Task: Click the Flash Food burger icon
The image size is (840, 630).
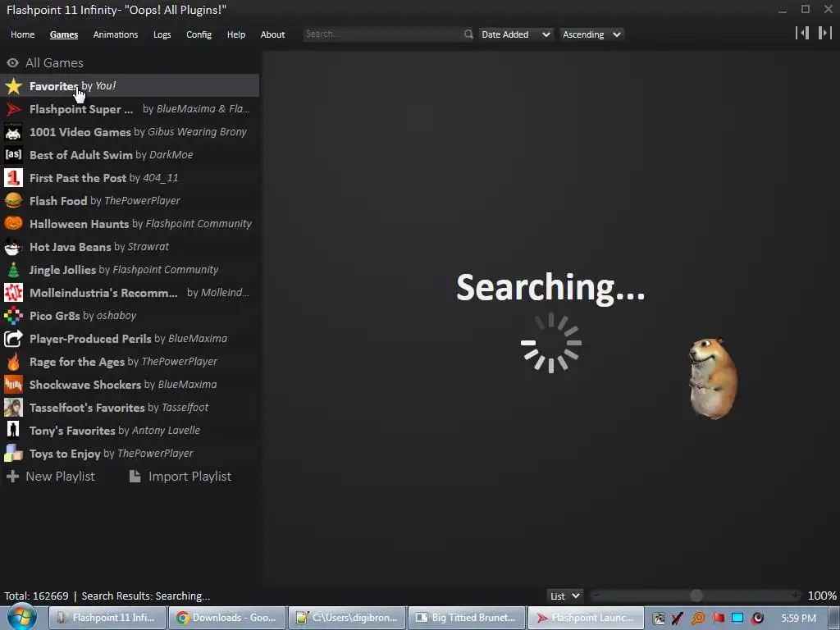Action: 13,201
